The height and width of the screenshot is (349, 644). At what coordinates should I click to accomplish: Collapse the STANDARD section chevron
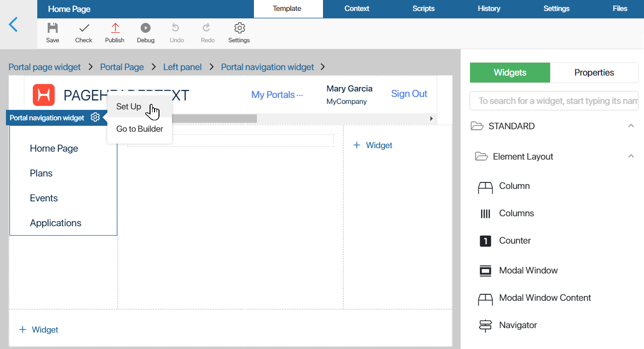(x=631, y=126)
